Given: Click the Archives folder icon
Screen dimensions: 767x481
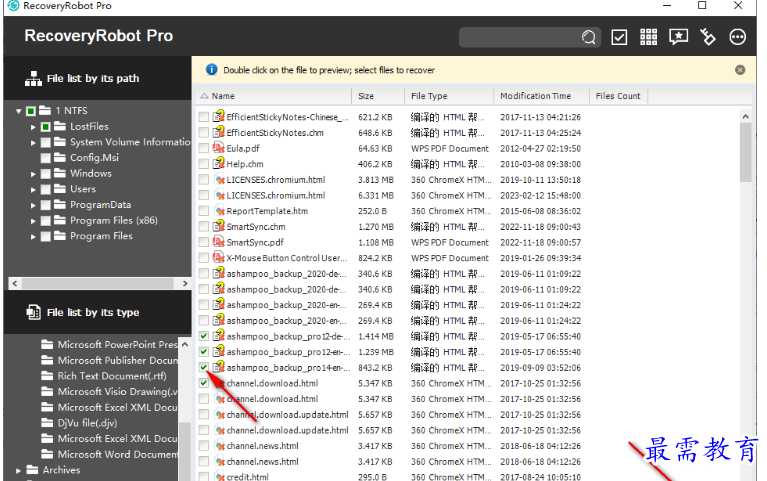Looking at the screenshot, I should point(32,470).
